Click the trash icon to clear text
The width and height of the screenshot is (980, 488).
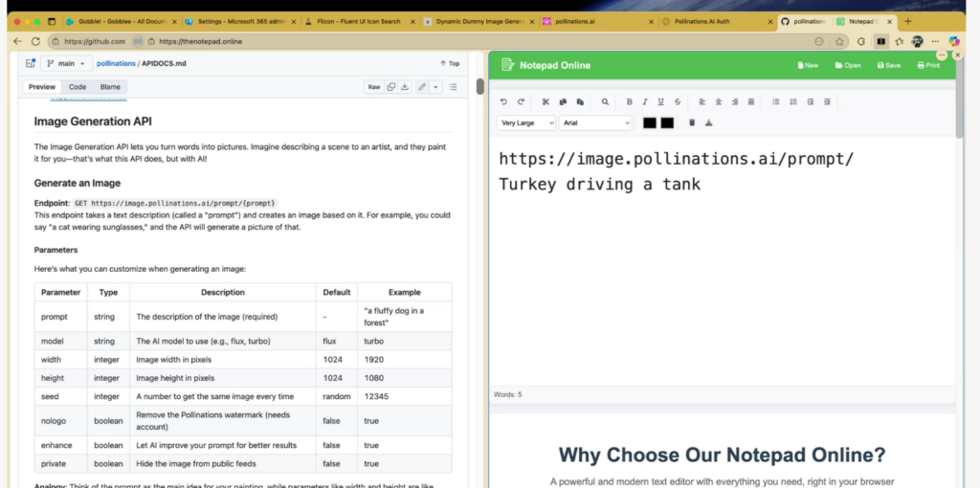(x=692, y=122)
